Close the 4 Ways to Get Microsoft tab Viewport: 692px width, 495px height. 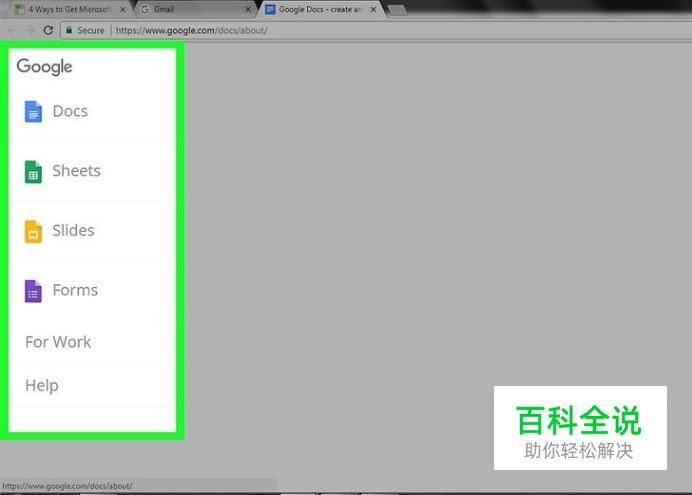[x=123, y=9]
